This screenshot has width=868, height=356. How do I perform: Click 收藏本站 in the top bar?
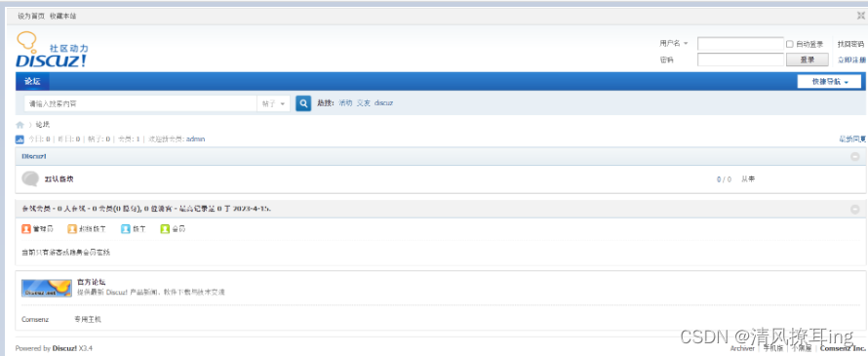[63, 16]
